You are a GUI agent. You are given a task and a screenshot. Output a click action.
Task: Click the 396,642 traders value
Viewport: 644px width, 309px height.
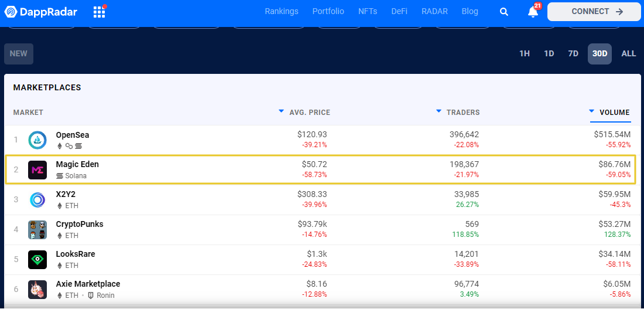point(464,134)
